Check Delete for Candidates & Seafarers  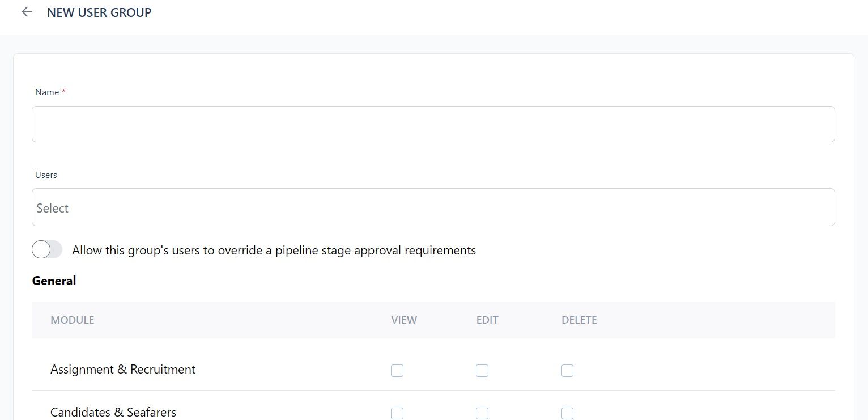[x=567, y=413]
